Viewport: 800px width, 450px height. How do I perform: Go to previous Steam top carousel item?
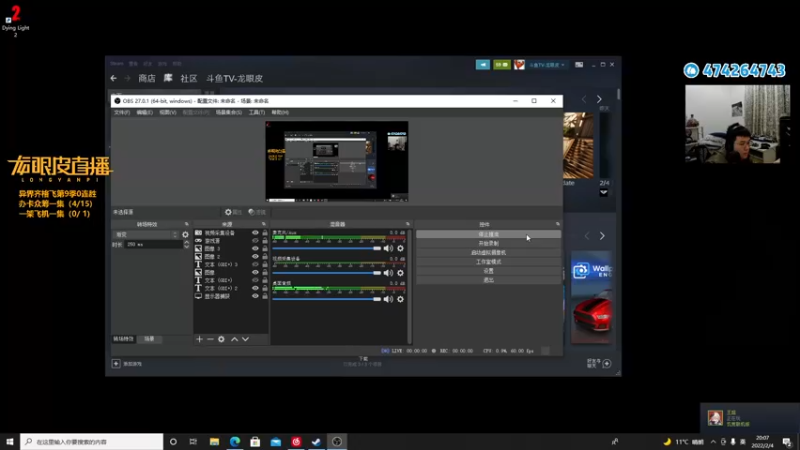(x=584, y=99)
